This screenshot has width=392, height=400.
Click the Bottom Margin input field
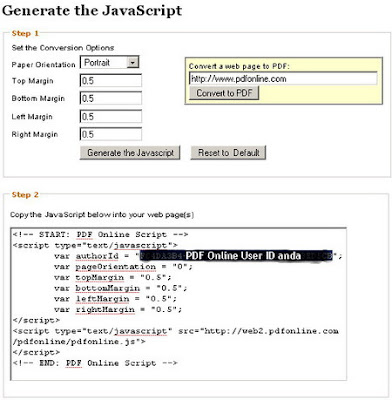point(111,99)
